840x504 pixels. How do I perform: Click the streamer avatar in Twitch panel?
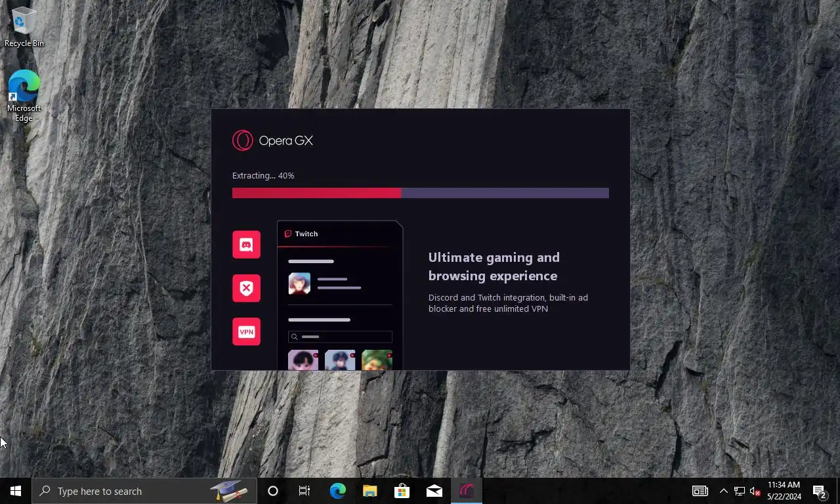(x=299, y=283)
